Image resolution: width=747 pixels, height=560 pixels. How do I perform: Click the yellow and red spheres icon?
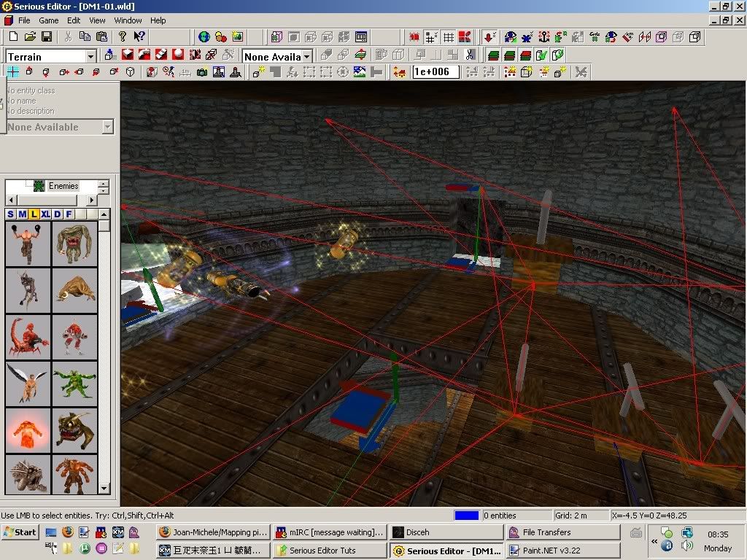click(x=220, y=36)
